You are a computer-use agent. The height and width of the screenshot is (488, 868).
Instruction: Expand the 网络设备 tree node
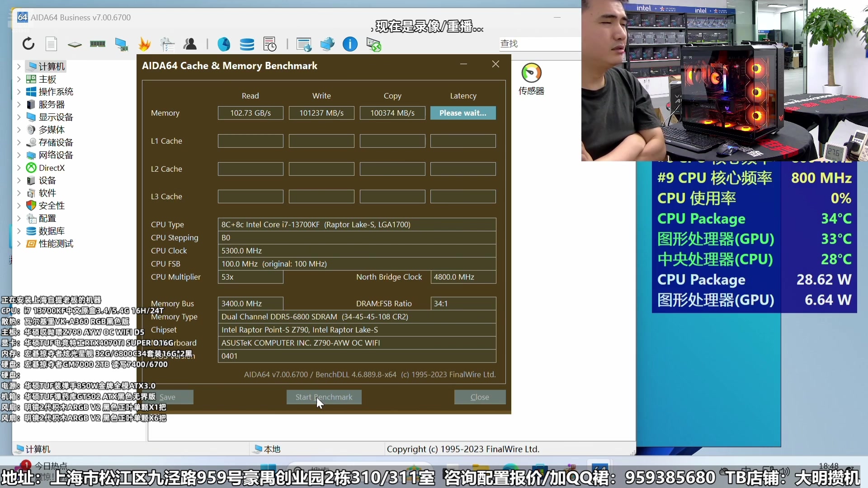(19, 155)
